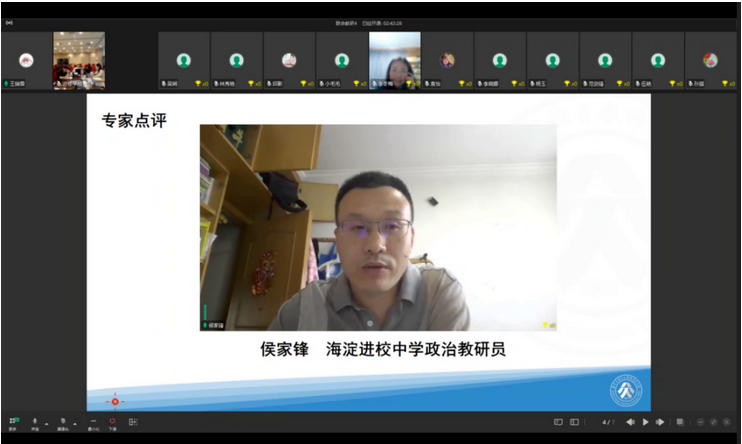Viewport: 742px width, 444px height.
Task: Open the chat board icon at bottom right
Action: (558, 422)
